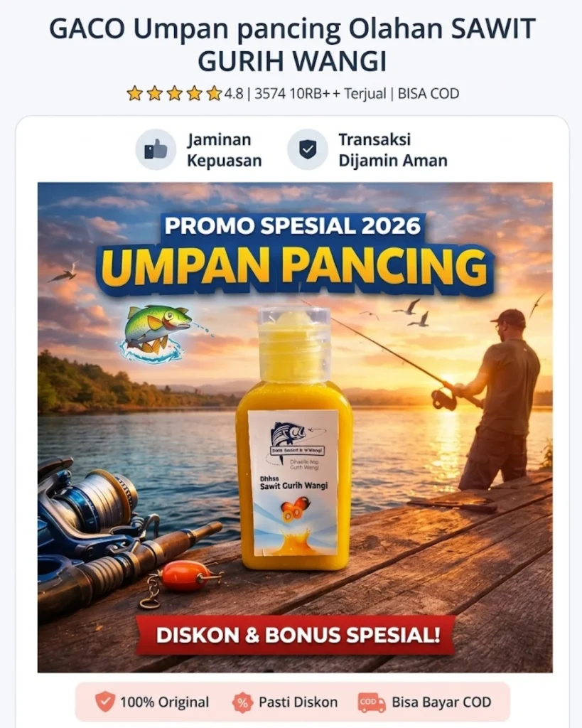
Task: Click the shield checkmark Transaksi icon
Action: pos(307,149)
